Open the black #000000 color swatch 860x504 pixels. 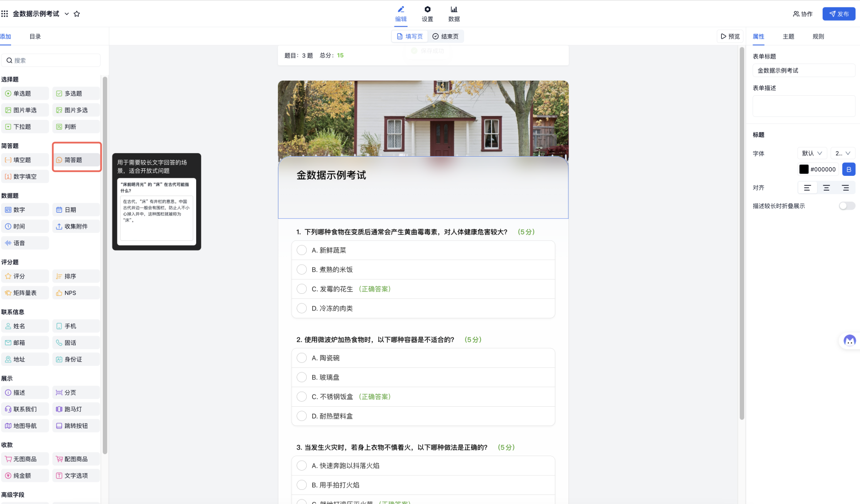pyautogui.click(x=804, y=169)
